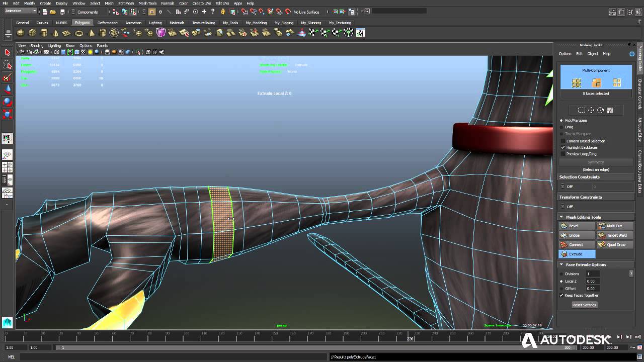Click the yellow light icon in viewport toolbar

click(91, 52)
